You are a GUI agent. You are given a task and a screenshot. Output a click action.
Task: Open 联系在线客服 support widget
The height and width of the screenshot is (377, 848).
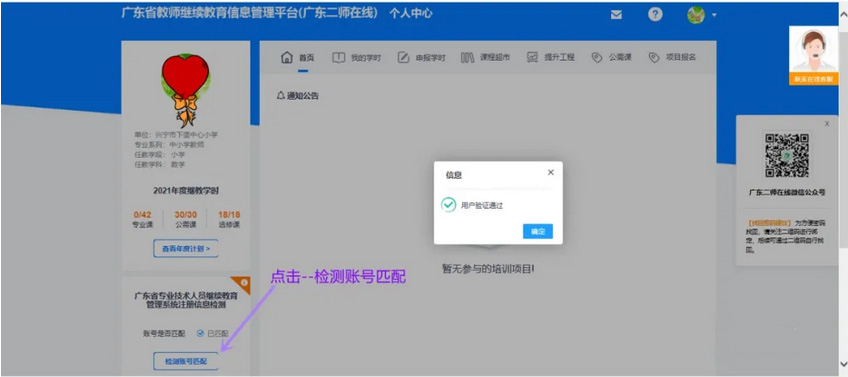pos(813,80)
